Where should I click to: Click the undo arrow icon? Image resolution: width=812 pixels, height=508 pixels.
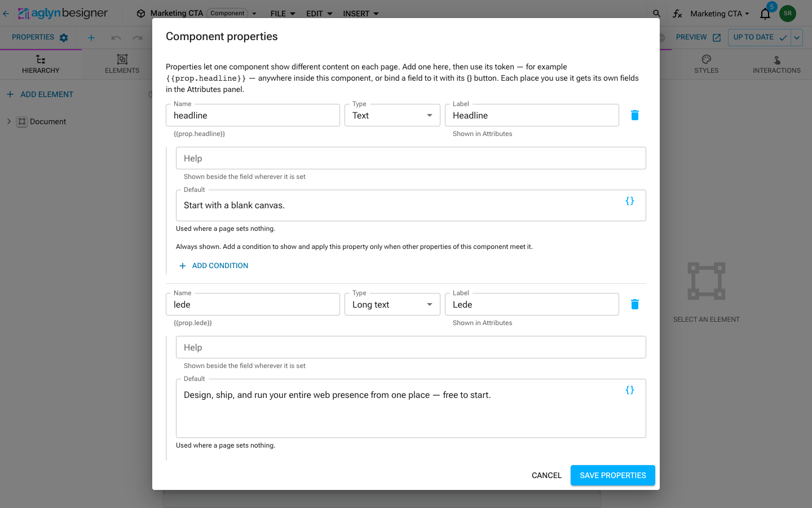(x=116, y=38)
